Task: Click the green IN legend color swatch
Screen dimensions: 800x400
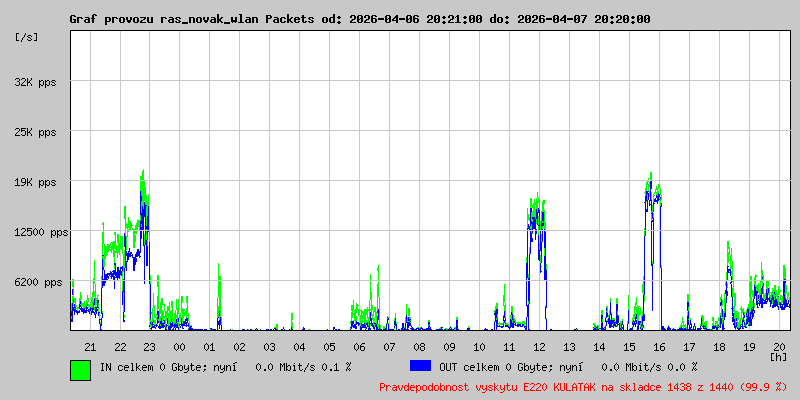Action: coord(81,370)
